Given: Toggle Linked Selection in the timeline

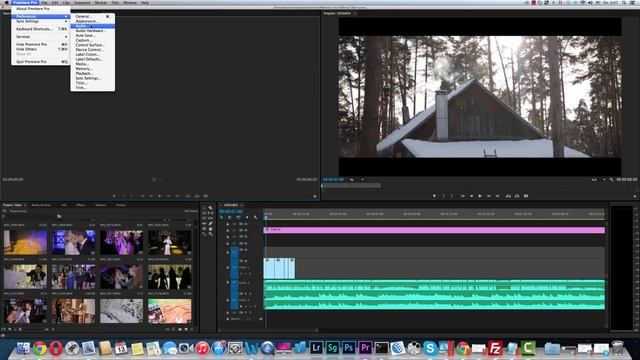Looking at the screenshot, I should (x=238, y=218).
